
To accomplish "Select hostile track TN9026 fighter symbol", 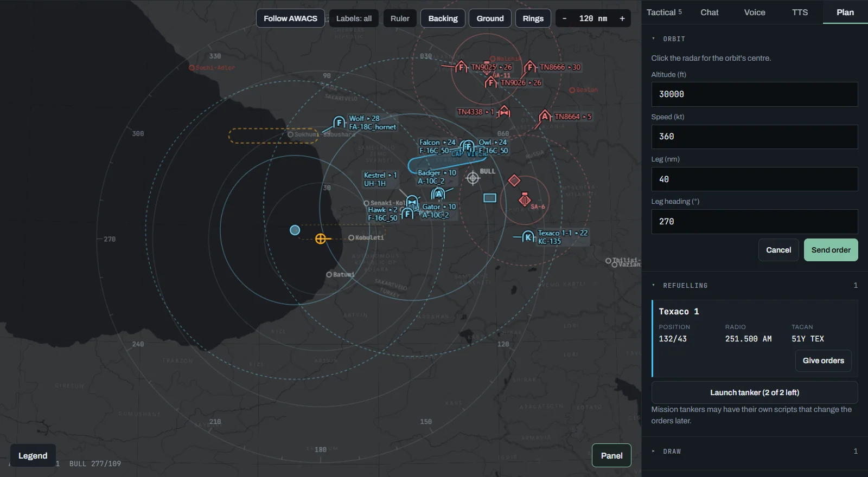I will (x=491, y=82).
